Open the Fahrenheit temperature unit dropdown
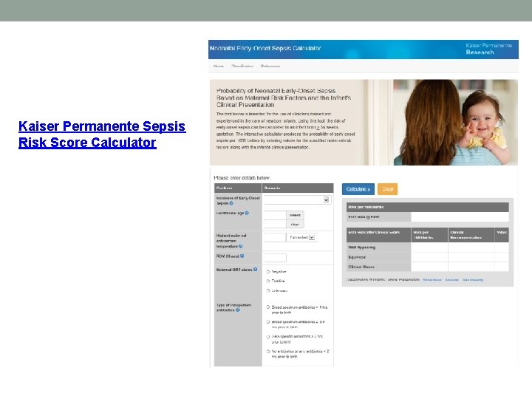This screenshot has height=399, width=532. coord(301,237)
